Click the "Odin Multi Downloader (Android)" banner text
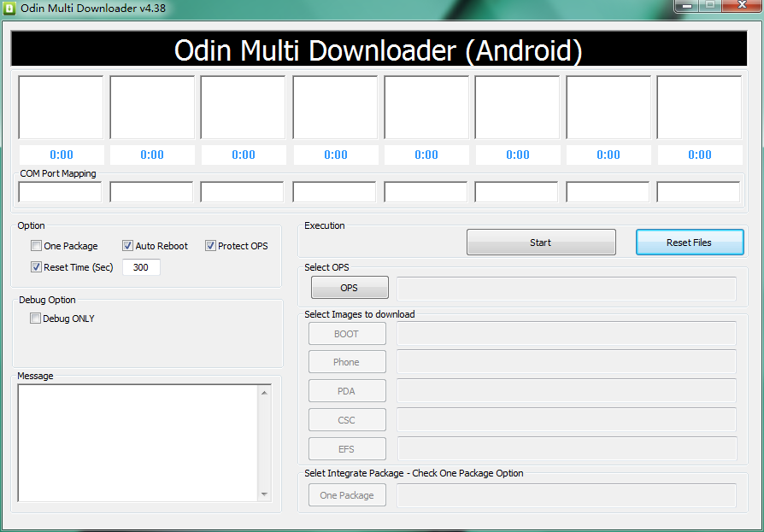Image resolution: width=764 pixels, height=532 pixels. pos(378,50)
